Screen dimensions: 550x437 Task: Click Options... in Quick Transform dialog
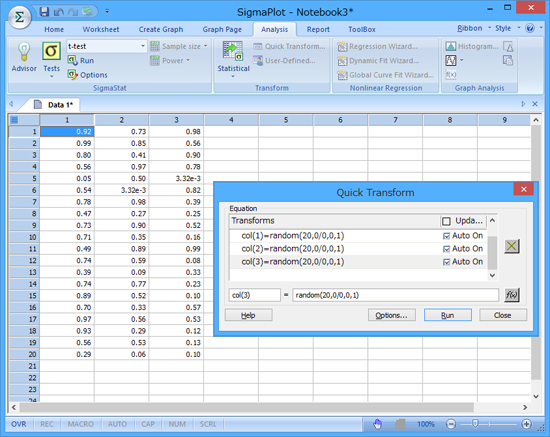point(391,315)
